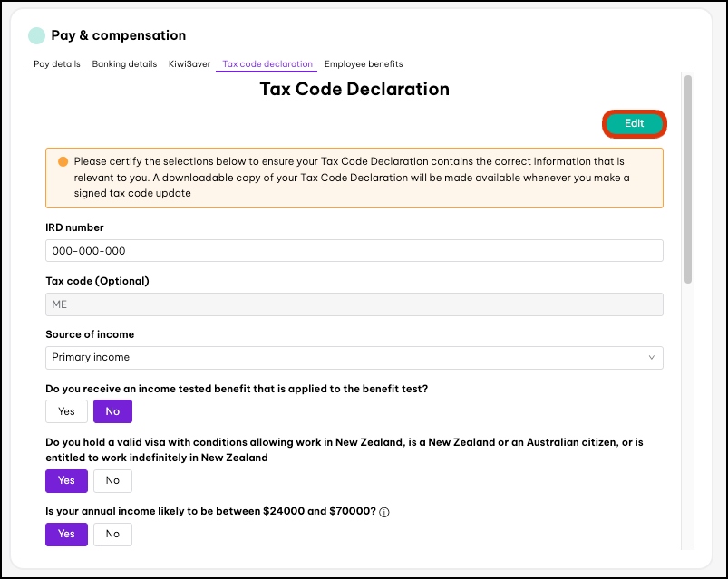
Task: Click the chevron arrow in Primary income field
Action: (651, 358)
